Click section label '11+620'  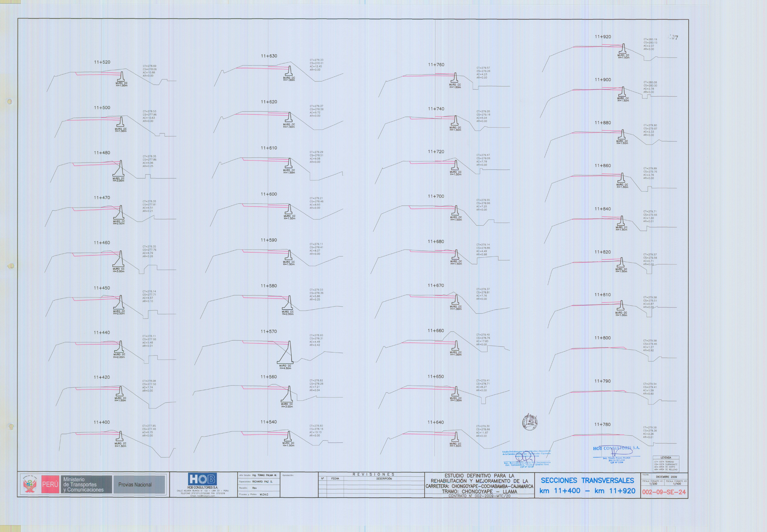[269, 102]
